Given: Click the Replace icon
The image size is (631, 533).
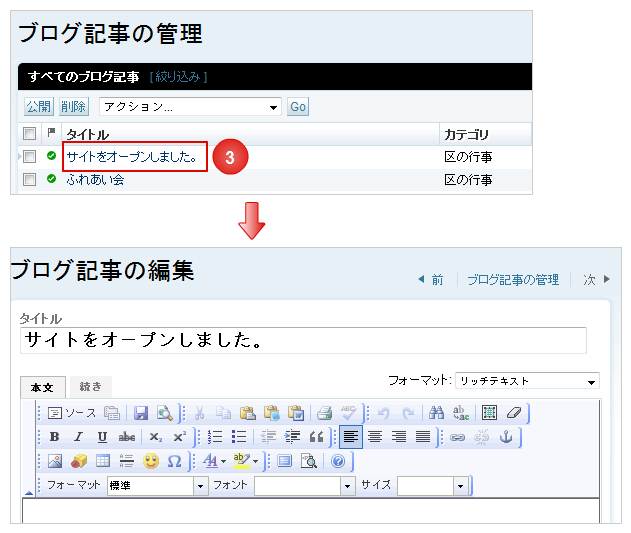Looking at the screenshot, I should 461,413.
